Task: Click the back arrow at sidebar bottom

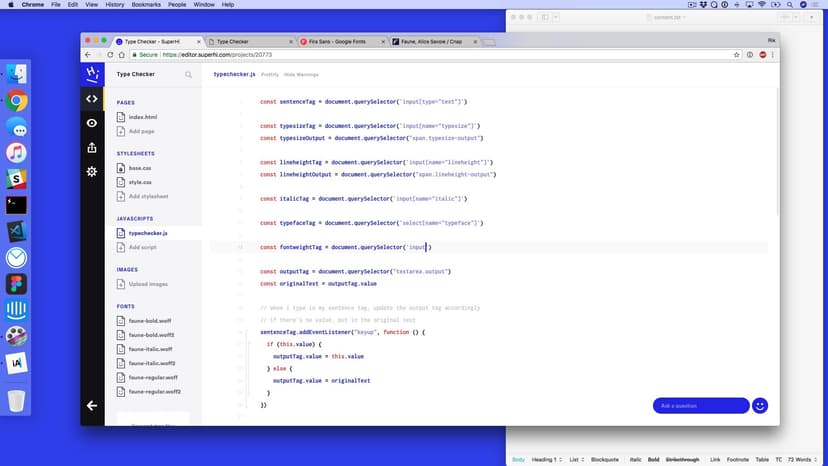Action: 92,405
